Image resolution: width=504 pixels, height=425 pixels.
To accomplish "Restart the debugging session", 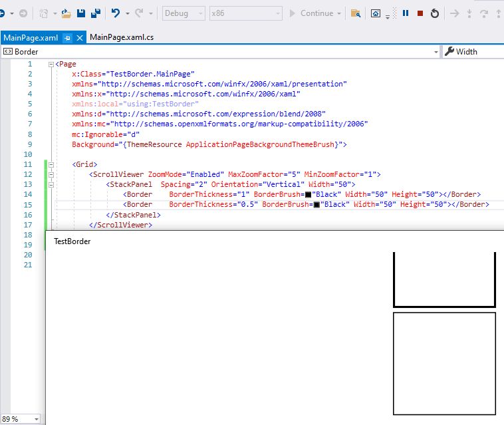I will coord(435,13).
